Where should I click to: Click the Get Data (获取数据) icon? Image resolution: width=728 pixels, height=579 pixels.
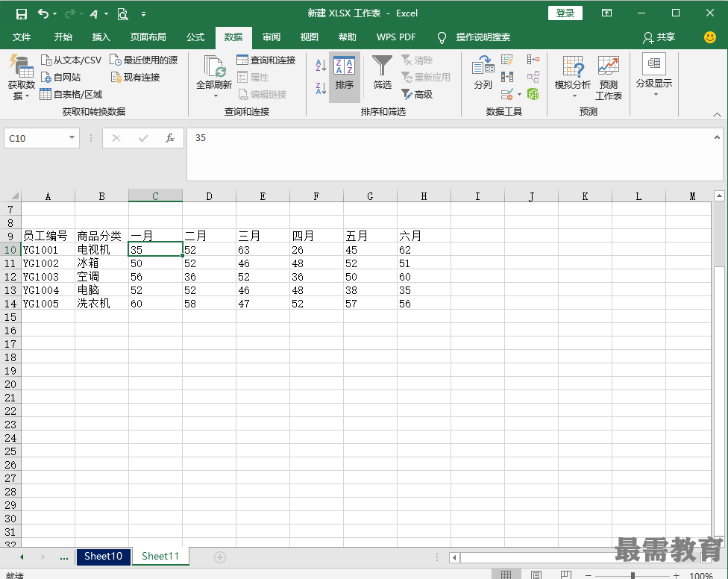[x=22, y=77]
